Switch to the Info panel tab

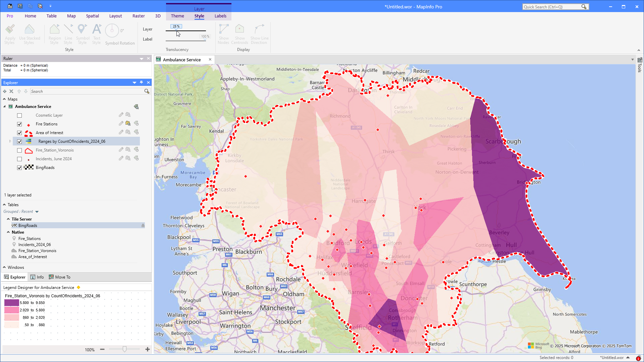coord(37,277)
